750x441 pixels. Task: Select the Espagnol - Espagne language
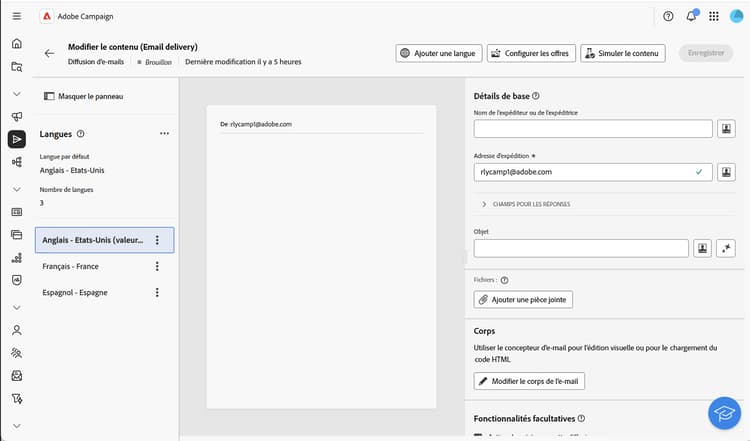(x=75, y=292)
